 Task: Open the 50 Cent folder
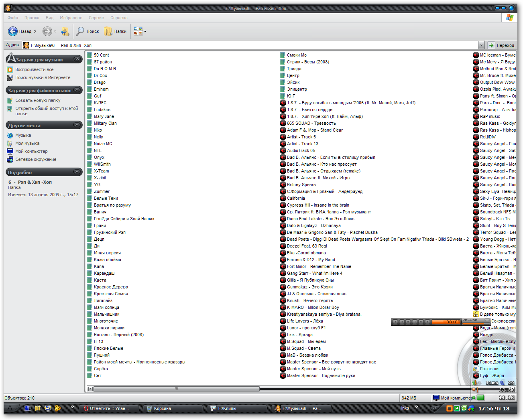pyautogui.click(x=101, y=55)
